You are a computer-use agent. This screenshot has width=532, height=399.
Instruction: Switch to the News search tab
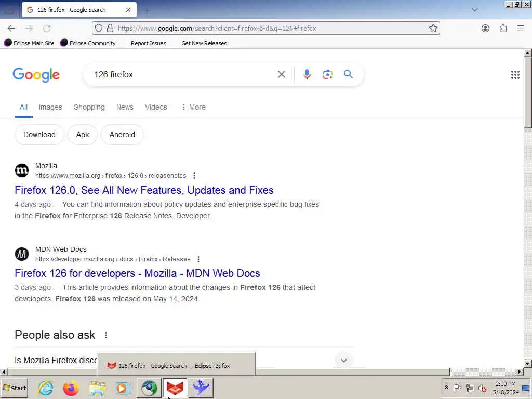125,107
